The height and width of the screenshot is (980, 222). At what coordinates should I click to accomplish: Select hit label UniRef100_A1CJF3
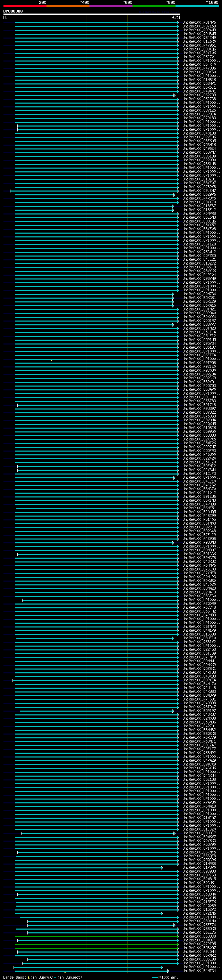tap(199, 473)
